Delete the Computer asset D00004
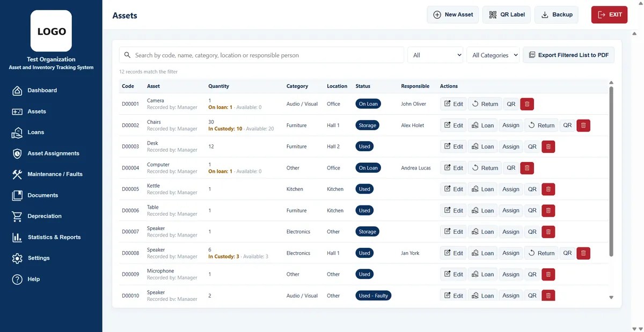 click(x=527, y=168)
